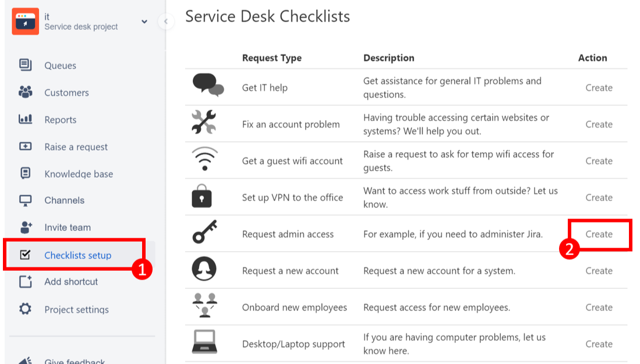Open Project settings gear icon
This screenshot has height=364, width=640.
pos(25,309)
